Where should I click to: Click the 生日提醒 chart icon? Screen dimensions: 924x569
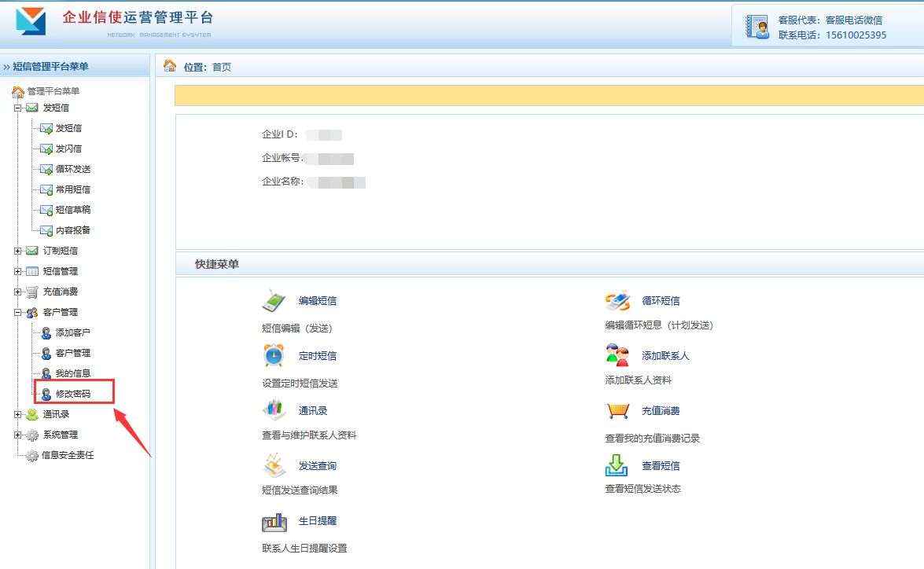pyautogui.click(x=274, y=521)
